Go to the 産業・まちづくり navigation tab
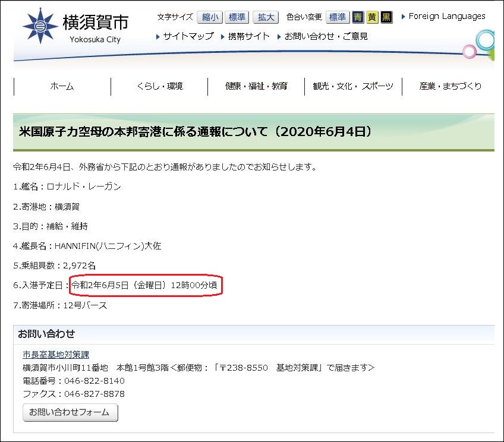The height and width of the screenshot is (442, 504). pos(450,87)
